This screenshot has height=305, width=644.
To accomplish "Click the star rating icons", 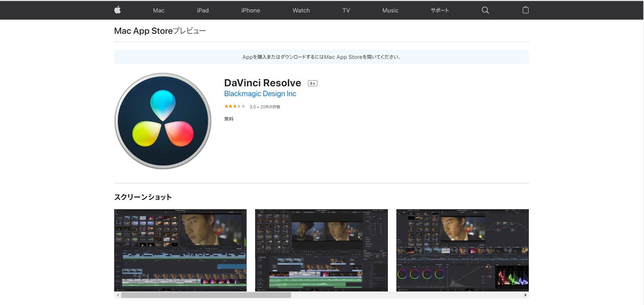I will (234, 106).
